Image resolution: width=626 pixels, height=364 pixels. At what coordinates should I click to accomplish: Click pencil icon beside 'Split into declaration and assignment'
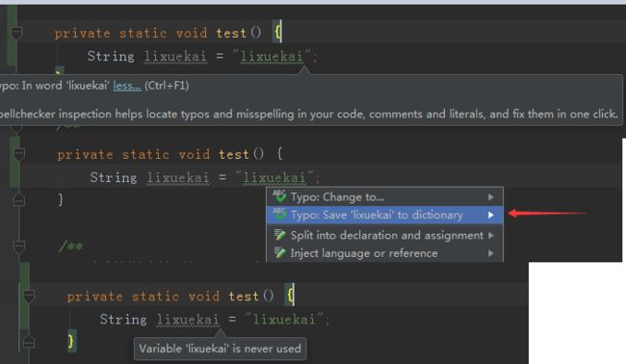pos(280,235)
